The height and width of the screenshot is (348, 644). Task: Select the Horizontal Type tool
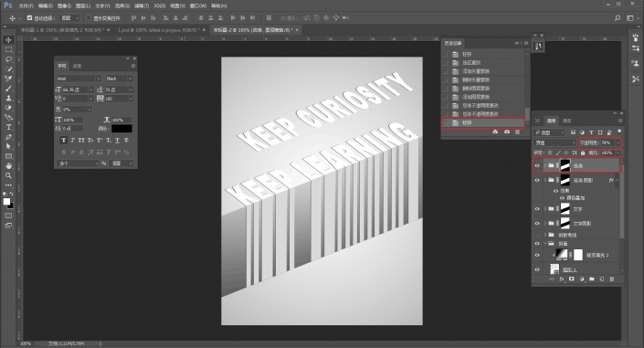click(x=8, y=127)
